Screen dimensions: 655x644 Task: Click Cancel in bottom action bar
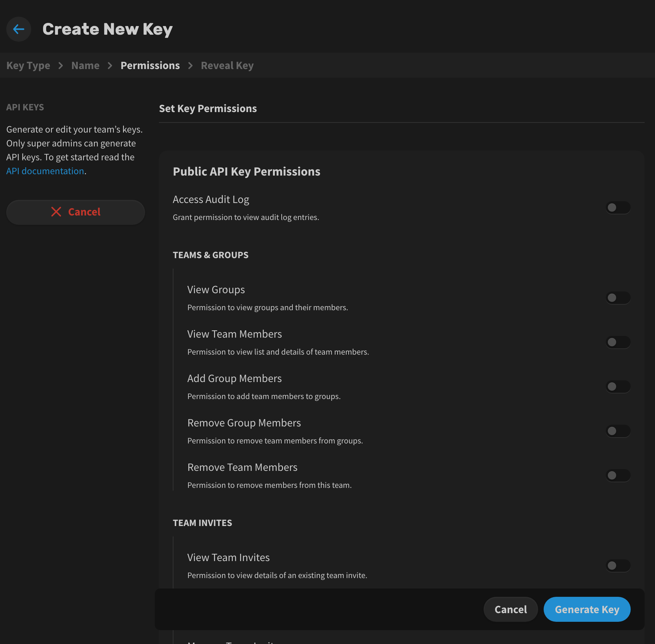tap(511, 609)
